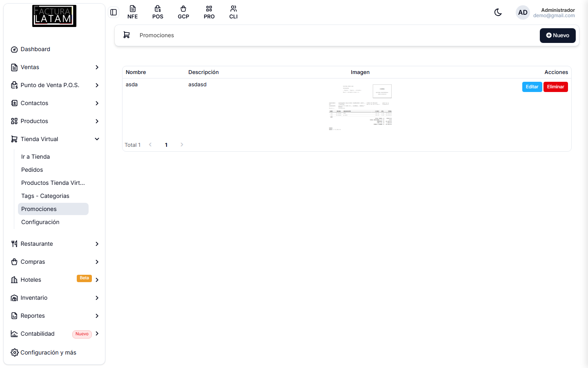Open the CLI clients shortcut
The height and width of the screenshot is (368, 588).
click(234, 12)
